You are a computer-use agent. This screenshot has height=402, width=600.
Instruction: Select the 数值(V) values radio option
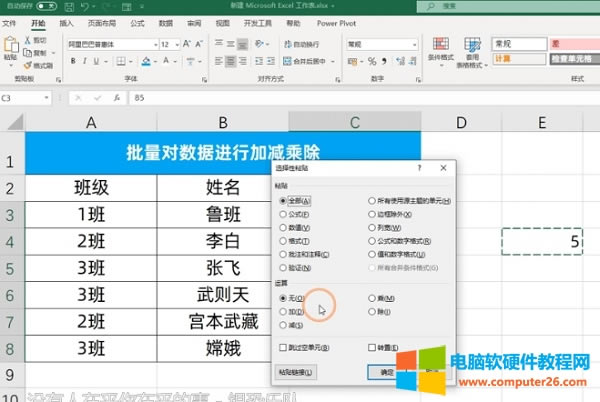coord(284,227)
